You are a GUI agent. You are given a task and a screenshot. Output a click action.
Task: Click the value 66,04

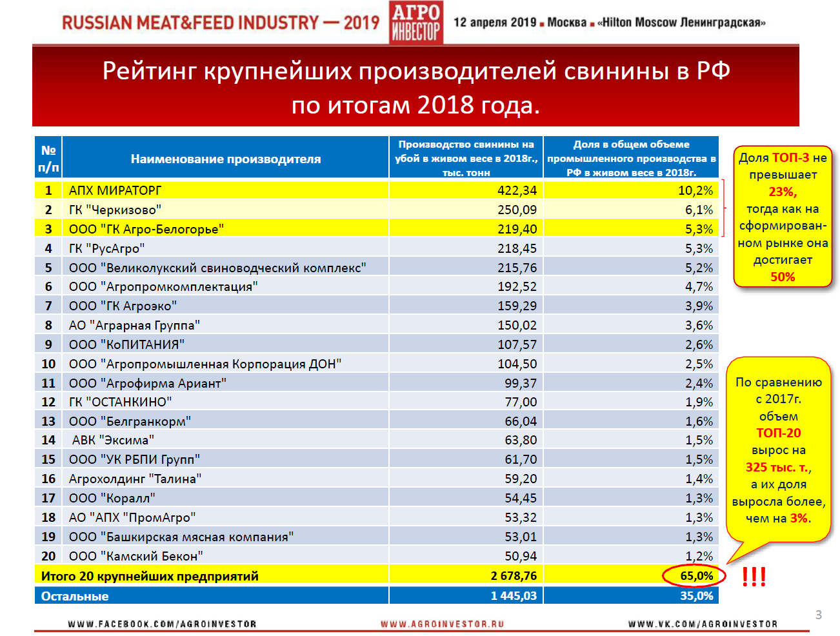click(521, 421)
